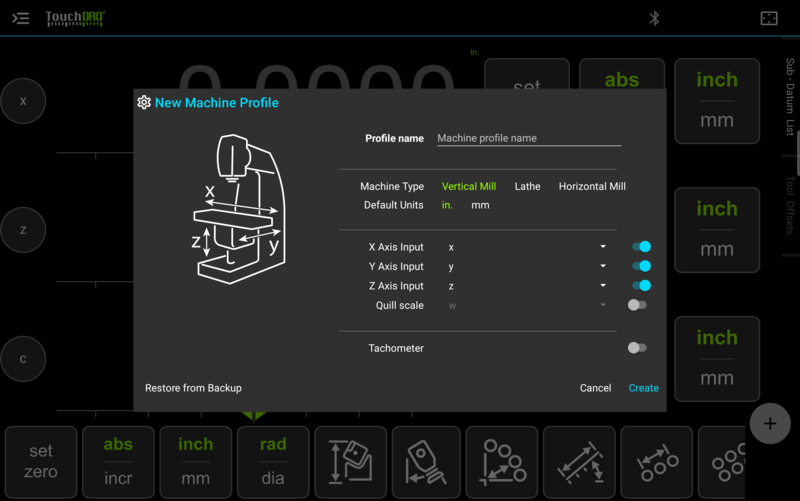Toggle inch/mm in the bottom toolbar
Screen dimensions: 800x501
point(196,462)
